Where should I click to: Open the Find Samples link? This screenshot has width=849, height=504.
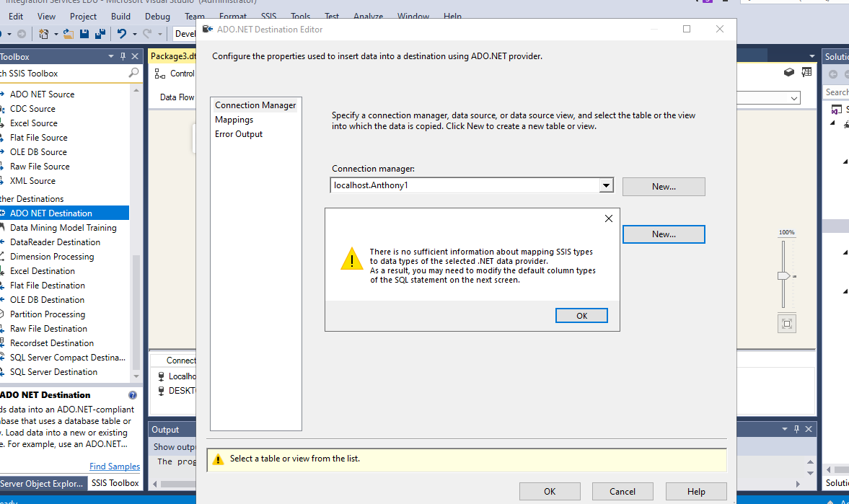(115, 467)
